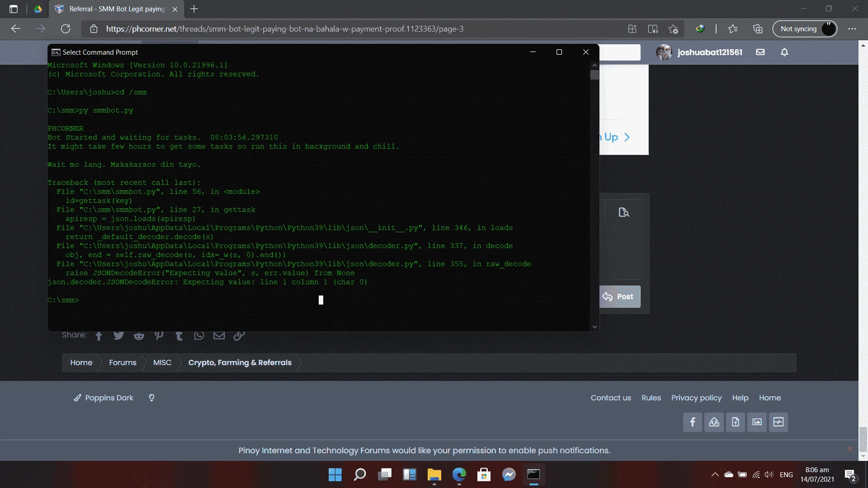Open Privacy policy footer link
Image resolution: width=868 pixels, height=488 pixels.
click(x=696, y=398)
